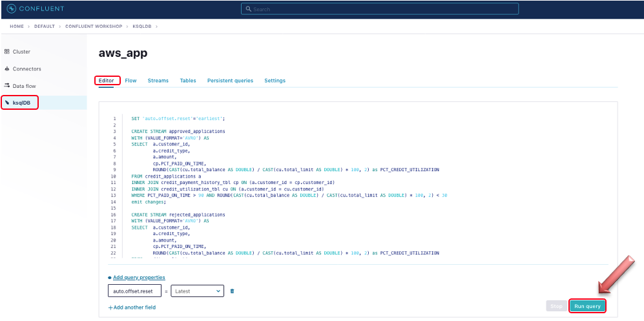Image resolution: width=644 pixels, height=321 pixels.
Task: Click the Confluent logo icon
Action: (x=12, y=8)
